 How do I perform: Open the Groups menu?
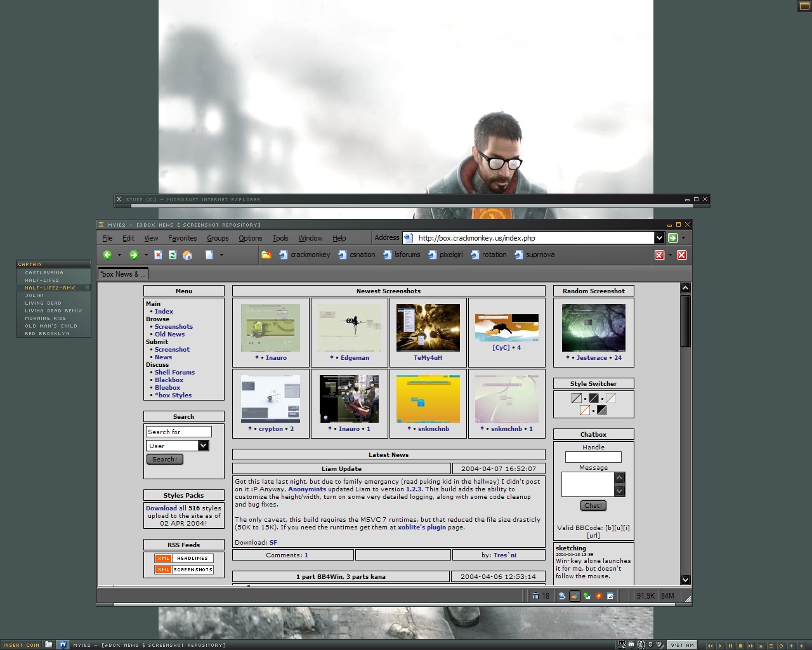tap(218, 238)
